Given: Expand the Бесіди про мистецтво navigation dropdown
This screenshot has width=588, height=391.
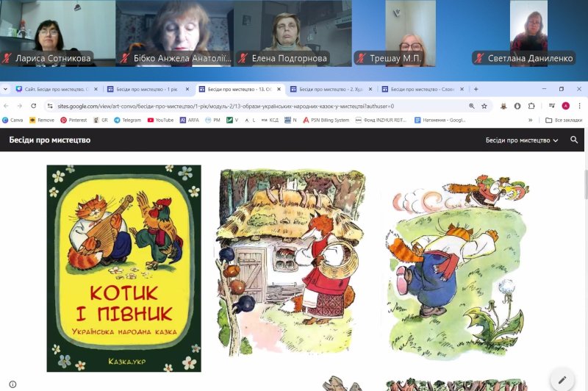Looking at the screenshot, I should point(522,140).
